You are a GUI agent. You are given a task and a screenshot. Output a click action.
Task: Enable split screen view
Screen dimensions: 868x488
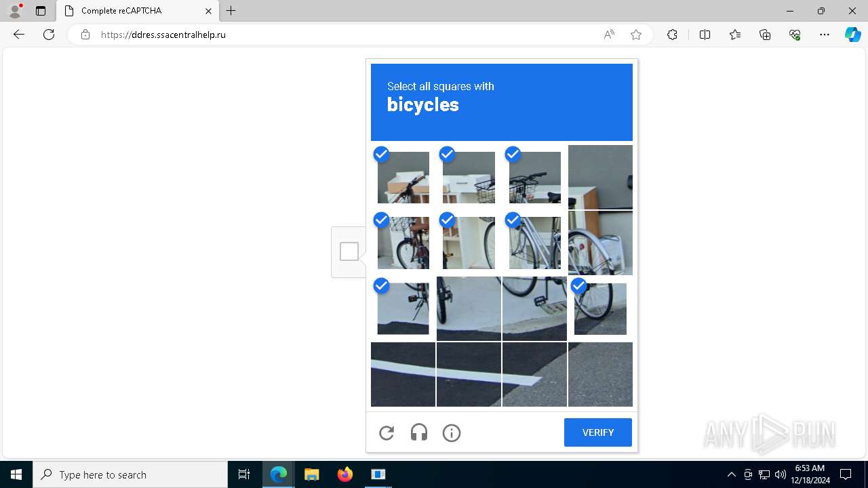click(x=705, y=35)
